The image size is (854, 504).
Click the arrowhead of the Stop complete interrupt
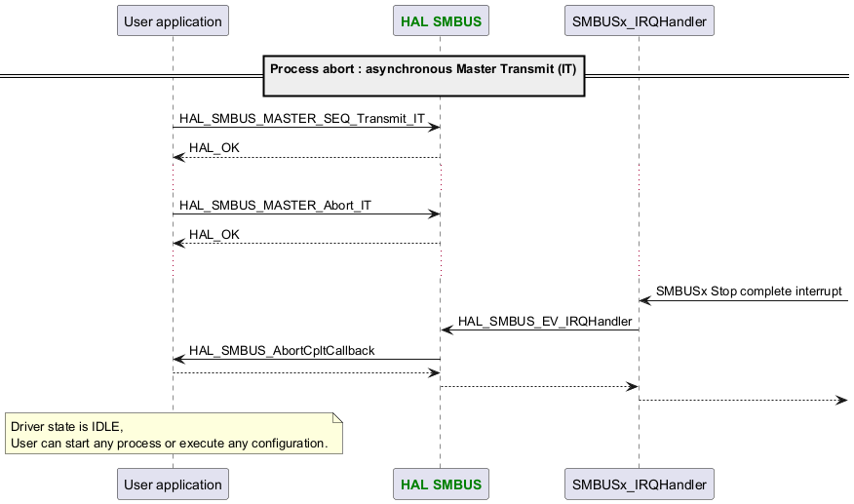pyautogui.click(x=645, y=300)
